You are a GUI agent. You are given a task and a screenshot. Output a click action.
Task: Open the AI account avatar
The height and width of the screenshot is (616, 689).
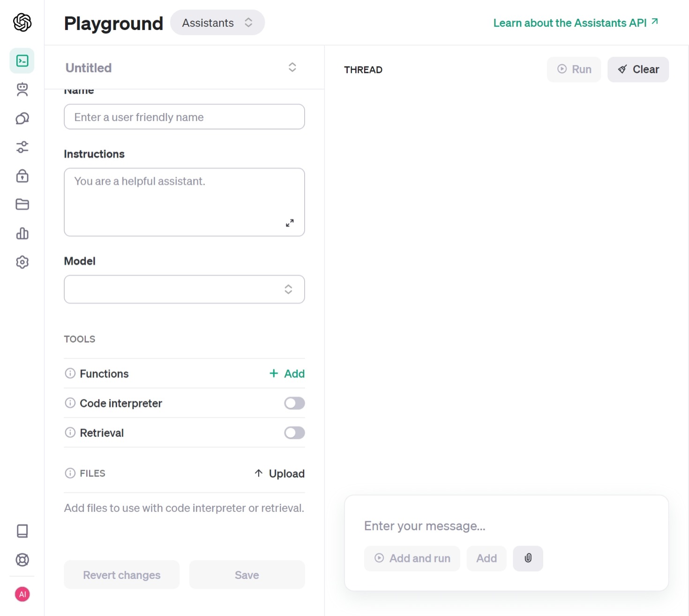point(22,594)
